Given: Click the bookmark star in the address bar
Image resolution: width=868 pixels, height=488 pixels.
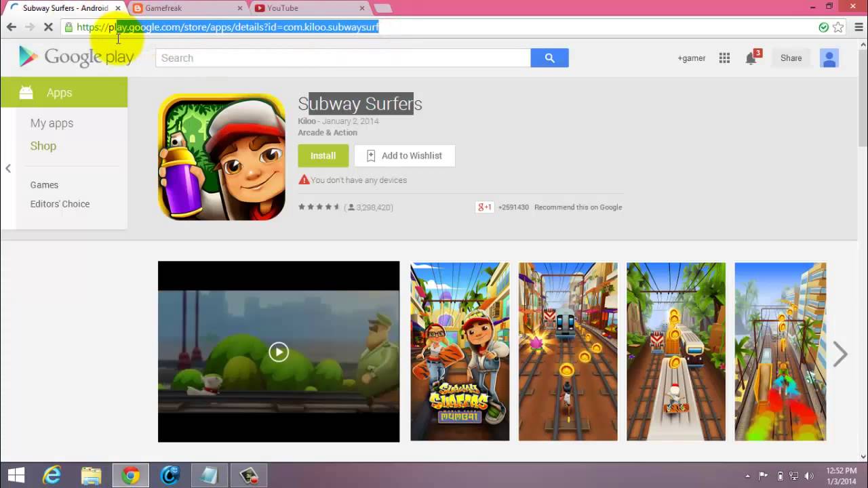Looking at the screenshot, I should coord(838,27).
